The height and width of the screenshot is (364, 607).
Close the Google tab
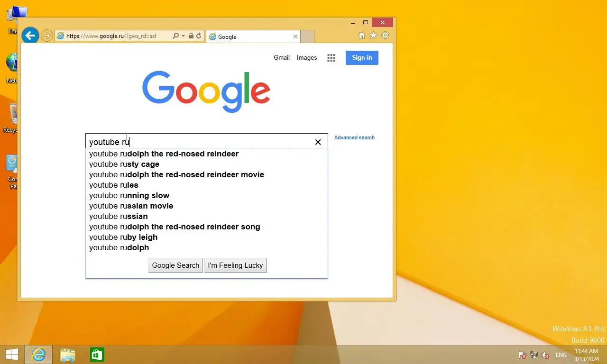pos(295,36)
